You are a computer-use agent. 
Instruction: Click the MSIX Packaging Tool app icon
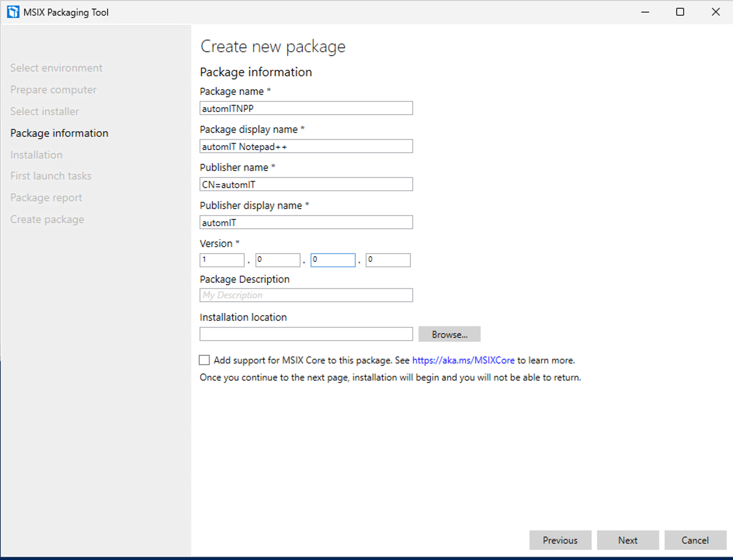tap(13, 12)
